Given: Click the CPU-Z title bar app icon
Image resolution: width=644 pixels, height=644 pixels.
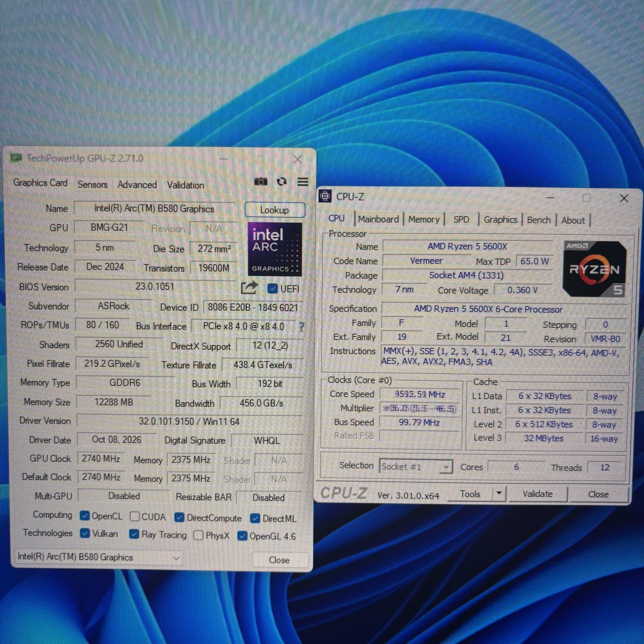Looking at the screenshot, I should pos(325,196).
